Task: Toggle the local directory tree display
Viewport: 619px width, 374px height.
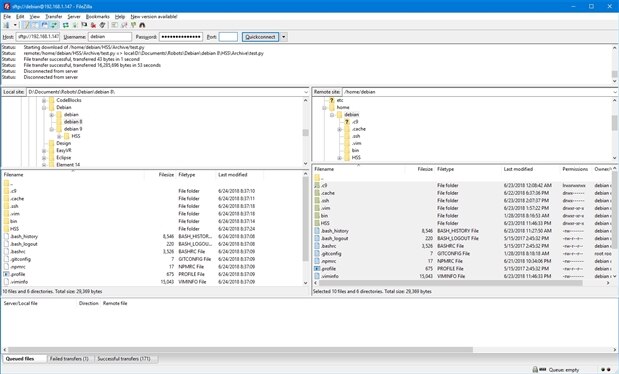Action: [35, 25]
